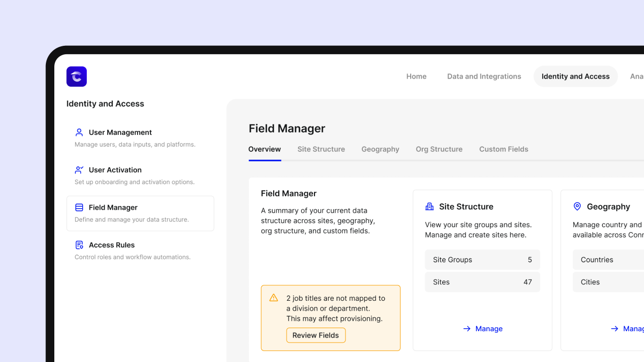Select Identity and Access nav item

(x=576, y=77)
